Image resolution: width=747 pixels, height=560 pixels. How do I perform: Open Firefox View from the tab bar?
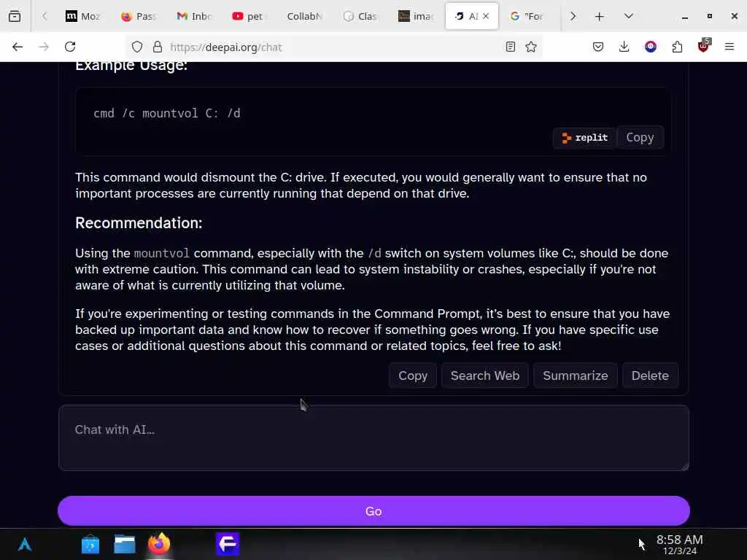pyautogui.click(x=15, y=16)
